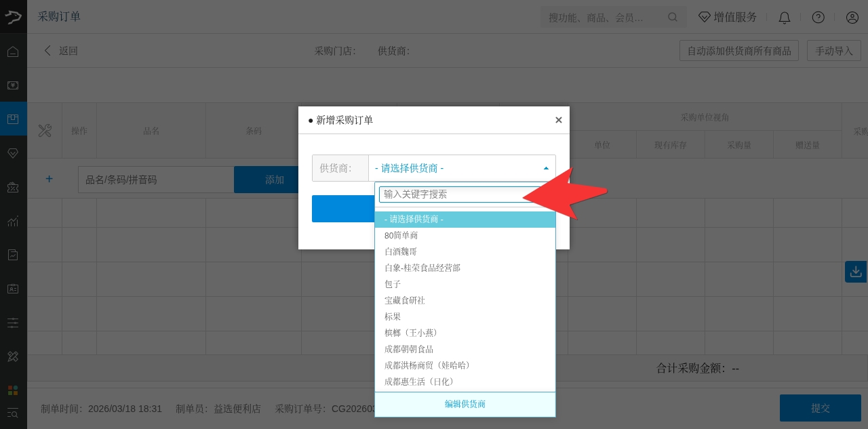The width and height of the screenshot is (868, 429).
Task: Close the 新增采购订单 dialog
Action: pos(559,120)
